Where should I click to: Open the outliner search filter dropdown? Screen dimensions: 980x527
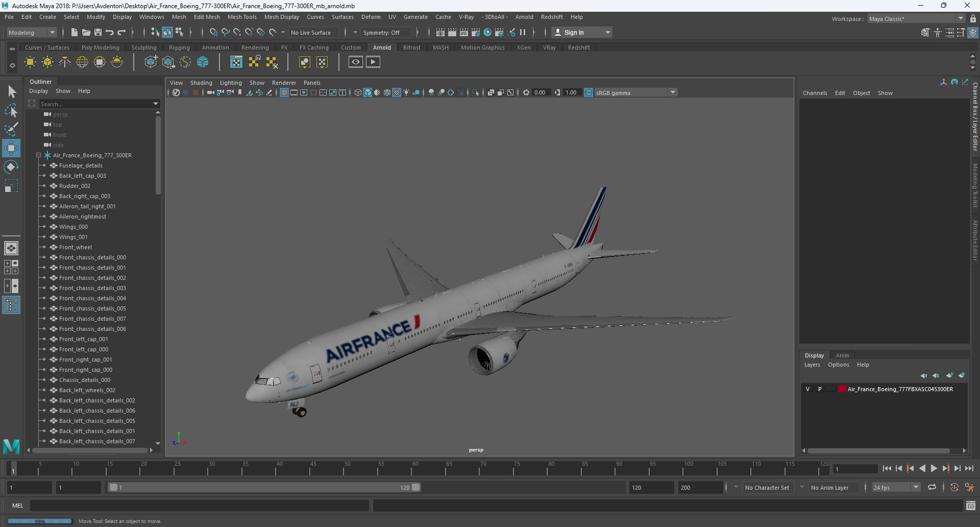click(156, 104)
